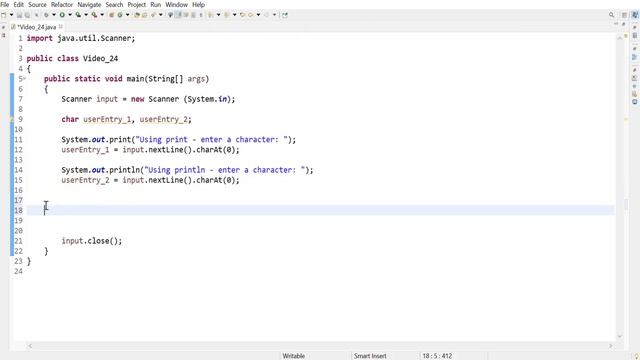Open the Help menu

point(198,4)
